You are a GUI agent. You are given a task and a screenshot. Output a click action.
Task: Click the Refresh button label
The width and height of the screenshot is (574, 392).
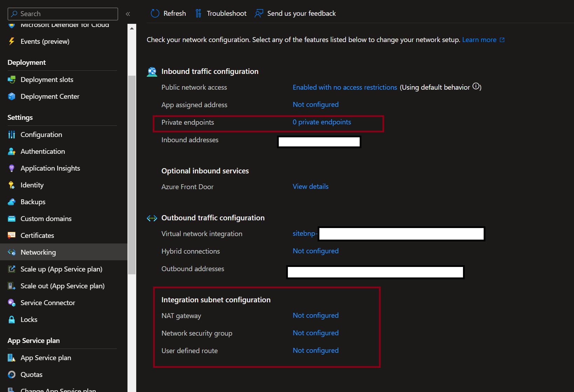click(x=175, y=13)
